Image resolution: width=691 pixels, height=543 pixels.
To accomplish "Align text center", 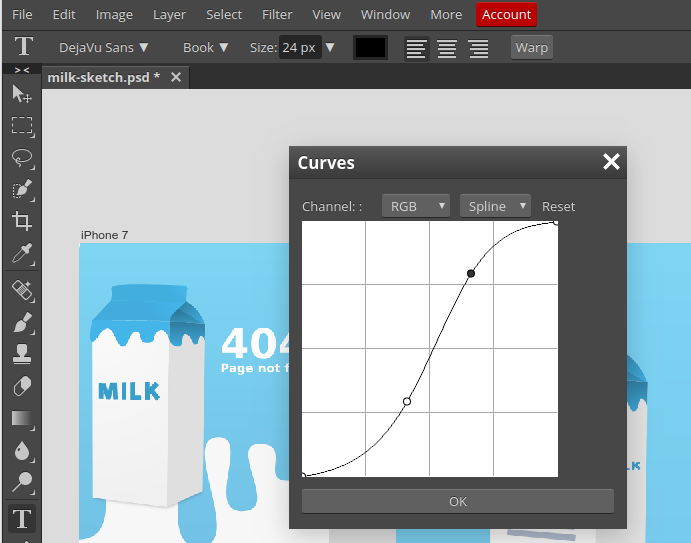I will pyautogui.click(x=447, y=48).
